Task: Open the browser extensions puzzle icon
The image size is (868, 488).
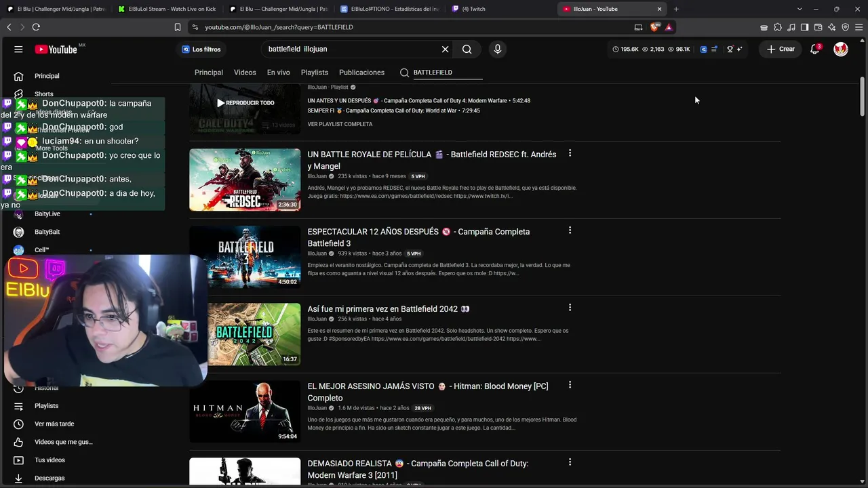Action: click(778, 27)
